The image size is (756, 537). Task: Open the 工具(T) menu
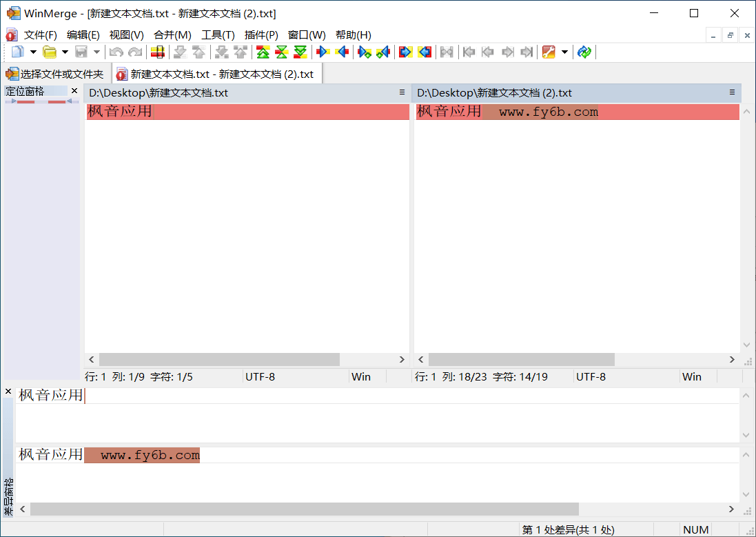click(218, 34)
